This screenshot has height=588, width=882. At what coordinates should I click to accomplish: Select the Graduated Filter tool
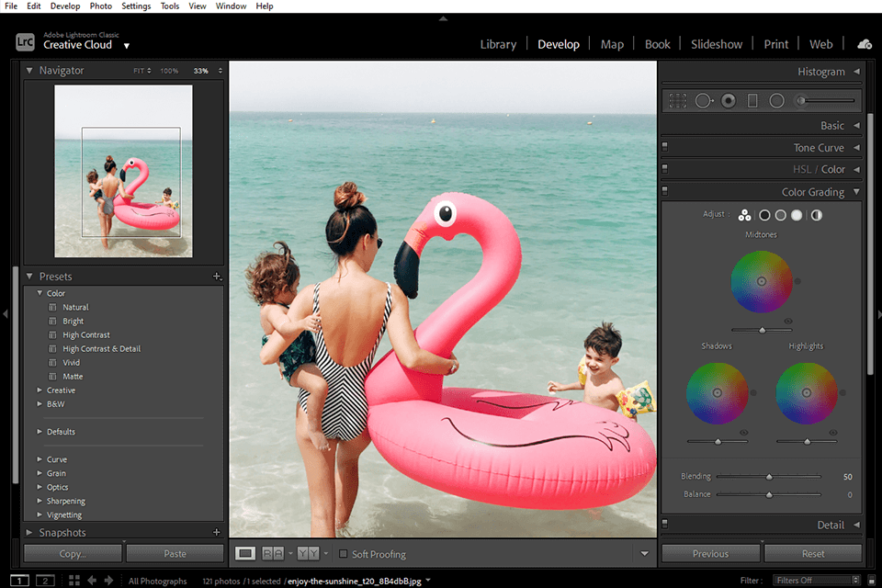(x=752, y=101)
